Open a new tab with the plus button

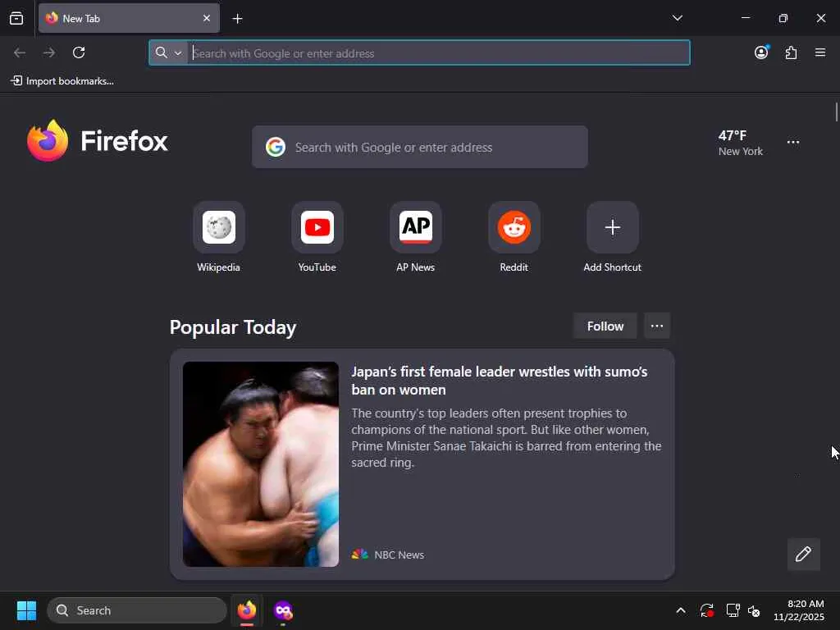237,19
